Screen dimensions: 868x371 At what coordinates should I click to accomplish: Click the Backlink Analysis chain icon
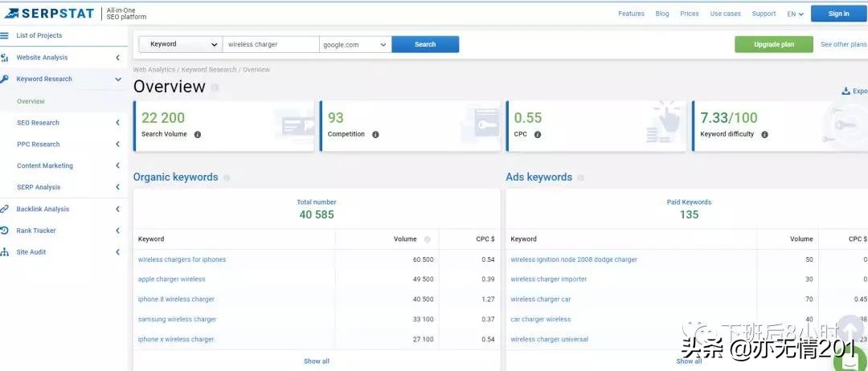tap(5, 209)
